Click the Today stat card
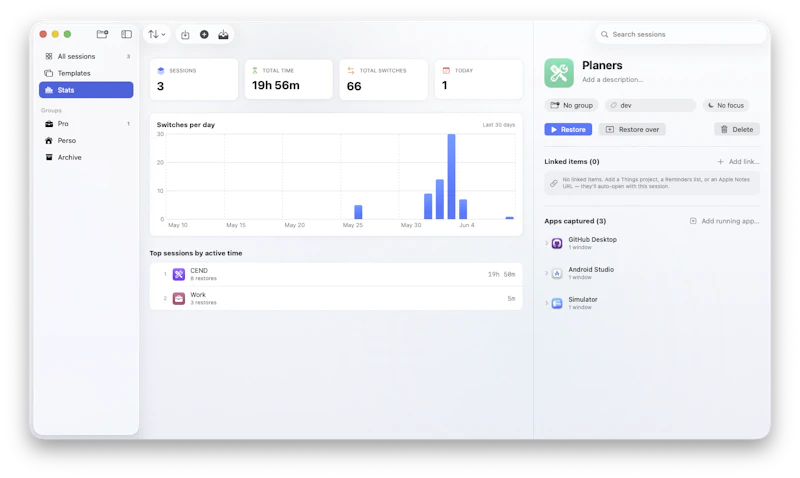 [479, 79]
